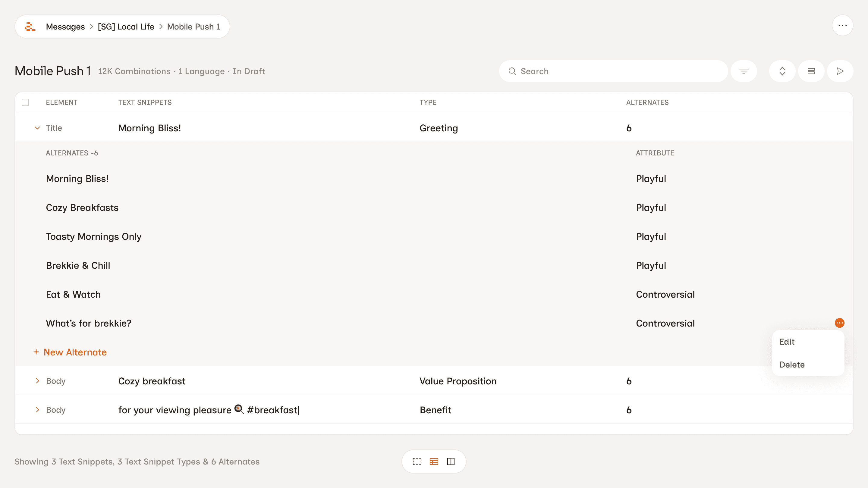The image size is (868, 488).
Task: Click orange options dot on What's for brekkie
Action: tap(839, 323)
